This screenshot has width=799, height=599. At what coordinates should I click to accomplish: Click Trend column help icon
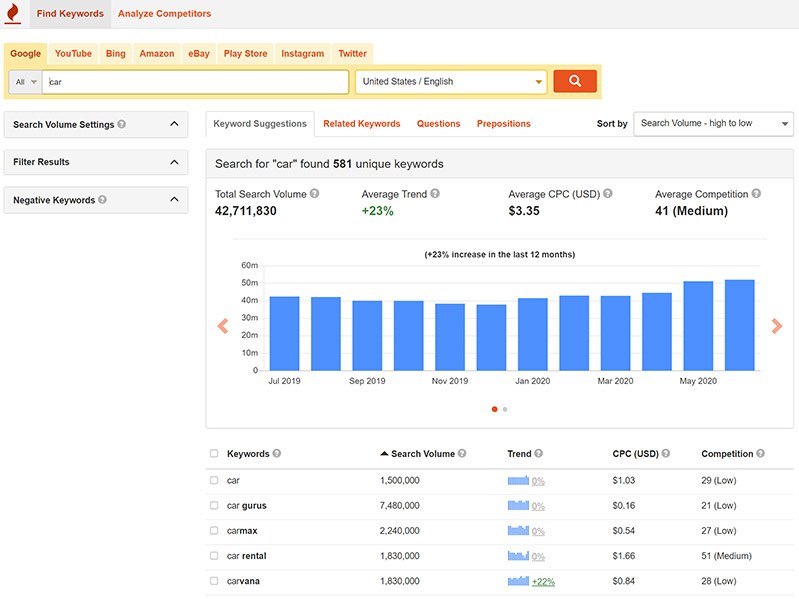(x=538, y=453)
